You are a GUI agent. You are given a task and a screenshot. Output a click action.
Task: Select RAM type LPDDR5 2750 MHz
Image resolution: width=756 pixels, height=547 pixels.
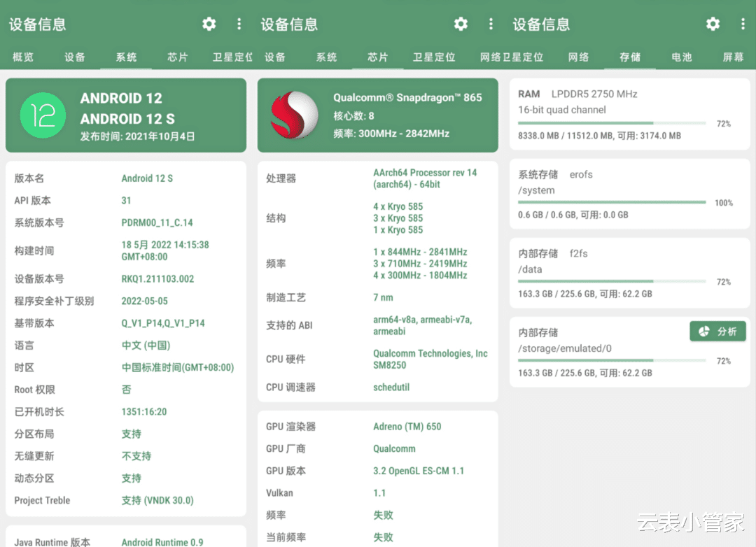pyautogui.click(x=594, y=94)
